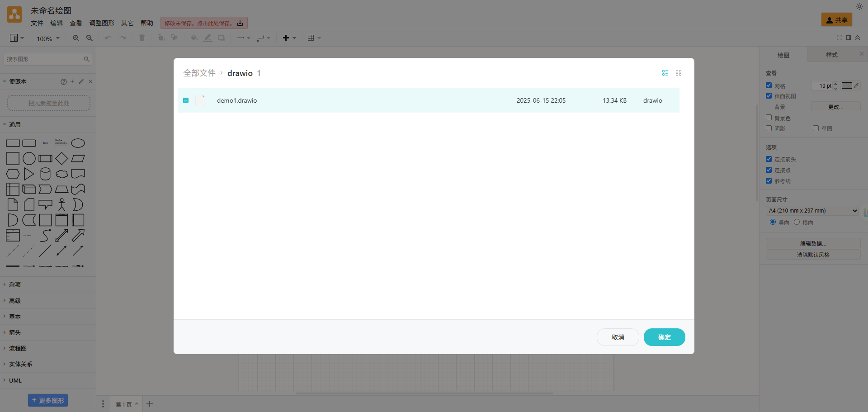Uncheck the demo1.drawio file checkbox
Viewport: 868px width, 412px height.
186,100
